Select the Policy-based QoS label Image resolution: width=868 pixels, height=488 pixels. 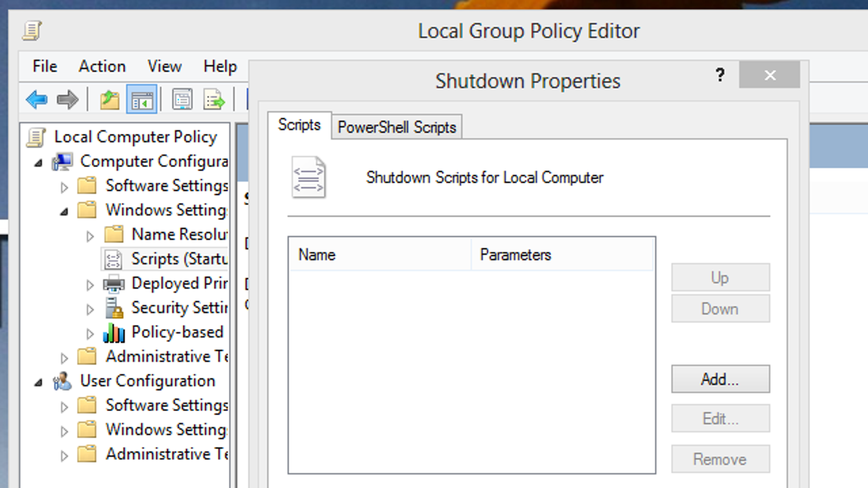pyautogui.click(x=177, y=332)
